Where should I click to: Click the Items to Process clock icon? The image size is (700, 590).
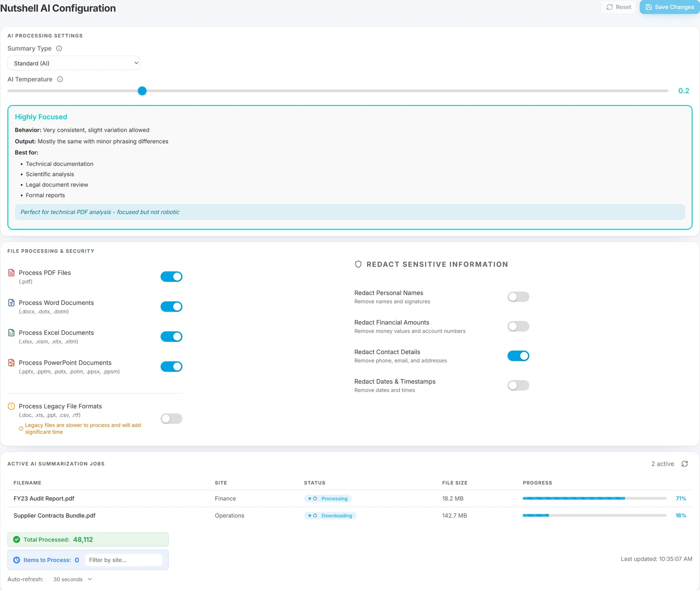pyautogui.click(x=17, y=560)
